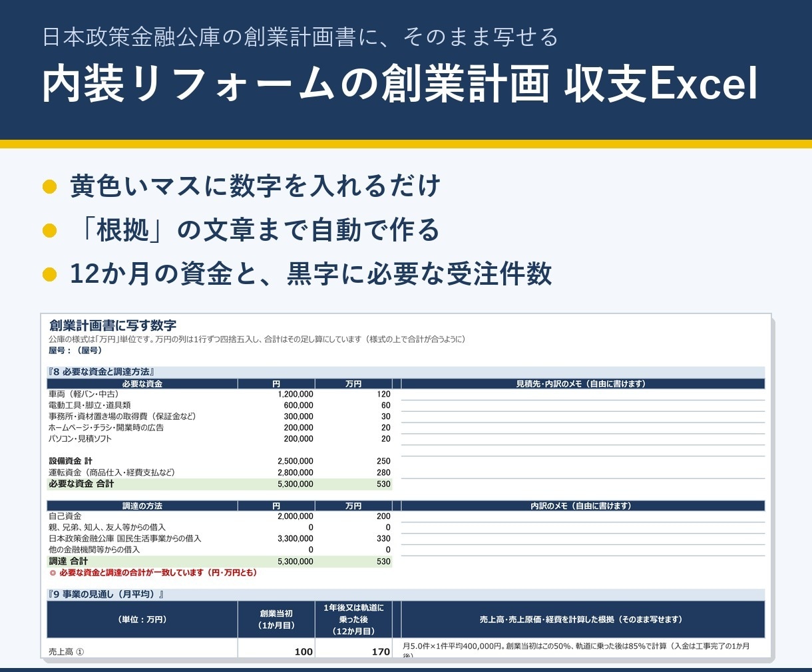Click the 創業当初（1か月目） column header

point(276,619)
